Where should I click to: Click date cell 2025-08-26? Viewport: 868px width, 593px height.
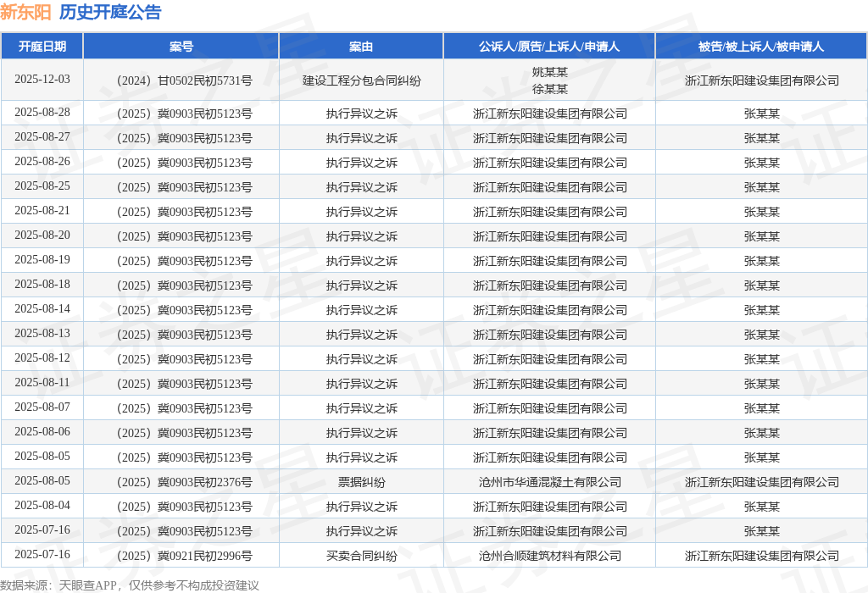pyautogui.click(x=42, y=161)
